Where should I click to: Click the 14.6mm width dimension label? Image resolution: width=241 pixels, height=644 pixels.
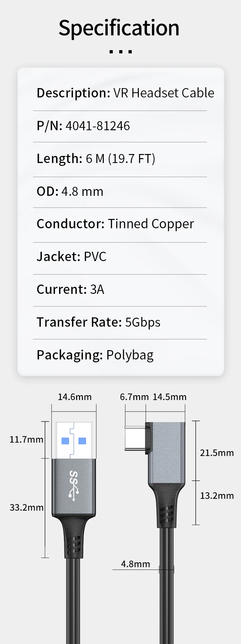point(75,397)
